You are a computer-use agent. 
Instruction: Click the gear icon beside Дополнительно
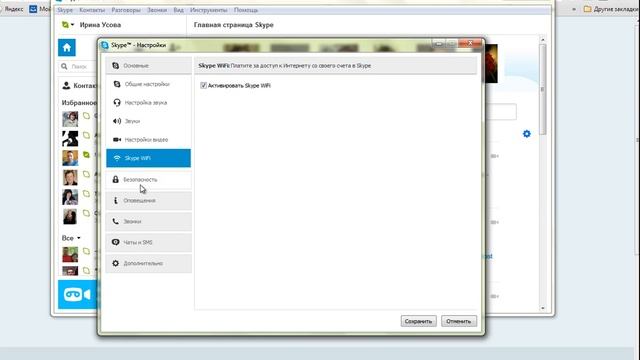[x=116, y=263]
